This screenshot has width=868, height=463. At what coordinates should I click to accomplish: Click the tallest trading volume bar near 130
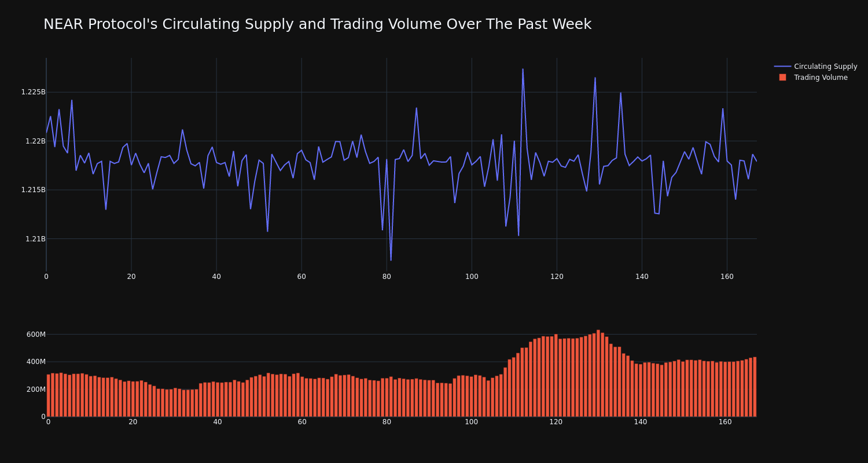(598, 373)
